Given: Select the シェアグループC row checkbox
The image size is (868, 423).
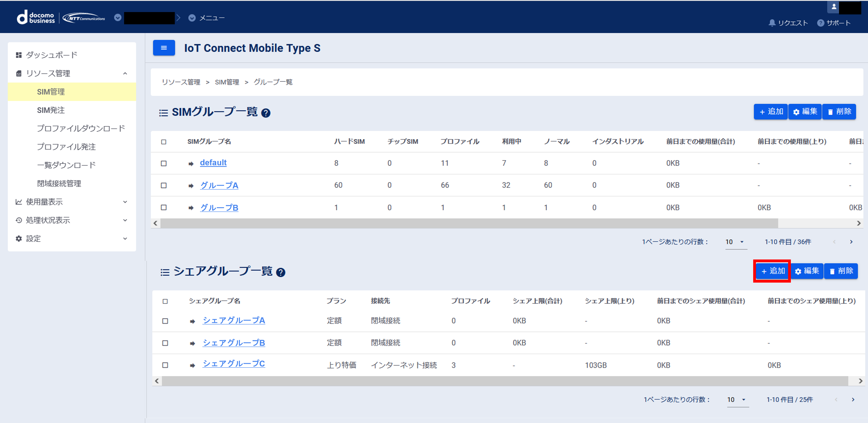Looking at the screenshot, I should (x=165, y=365).
